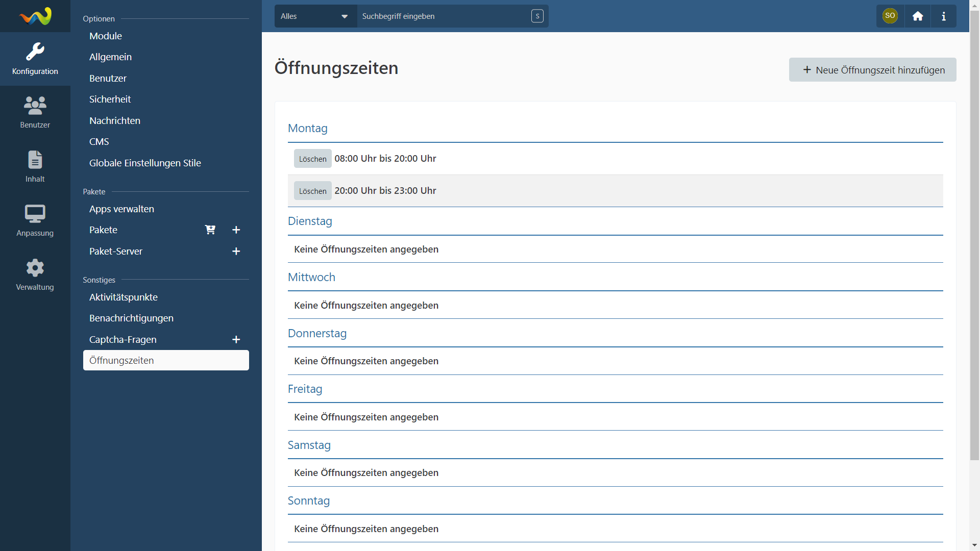Viewport: 980px width, 551px height.
Task: Click the Montag heading
Action: pyautogui.click(x=308, y=129)
